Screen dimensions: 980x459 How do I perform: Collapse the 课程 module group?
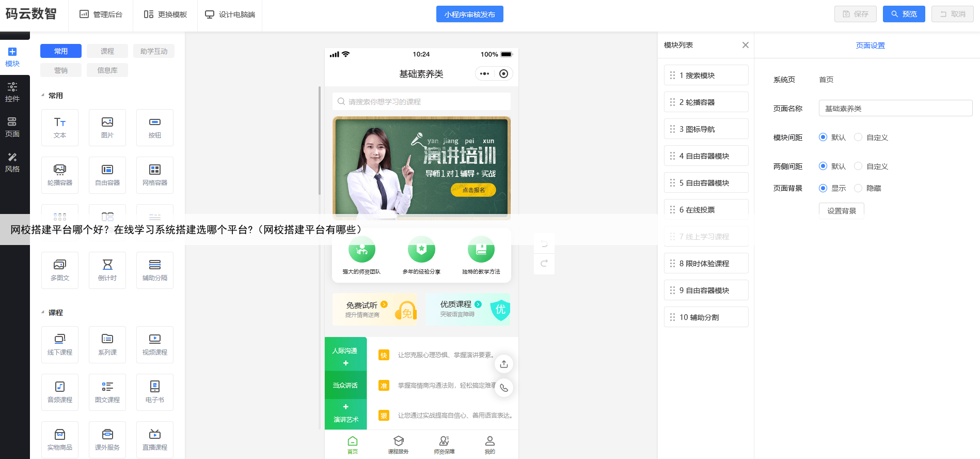pos(43,313)
